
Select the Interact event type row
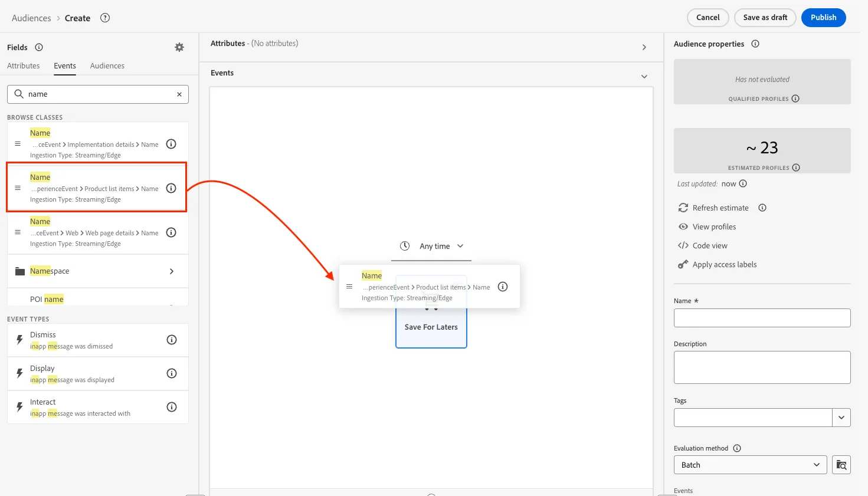click(x=98, y=408)
